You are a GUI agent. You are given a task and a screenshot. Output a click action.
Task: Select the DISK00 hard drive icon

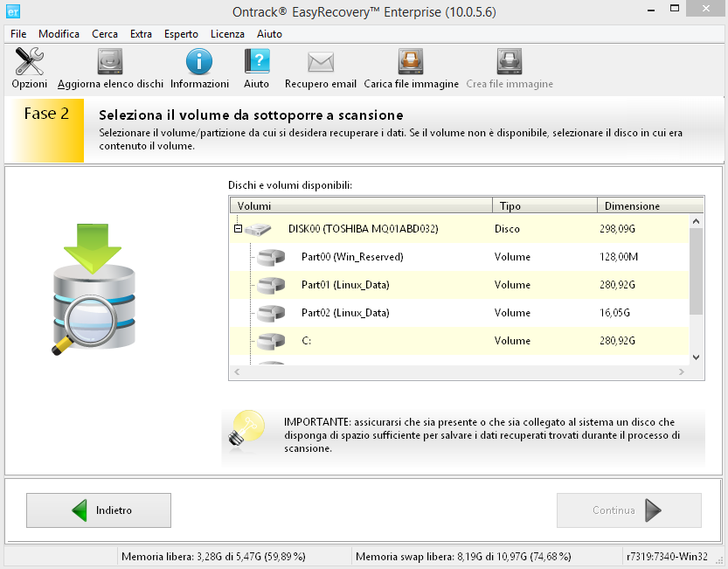point(258,229)
